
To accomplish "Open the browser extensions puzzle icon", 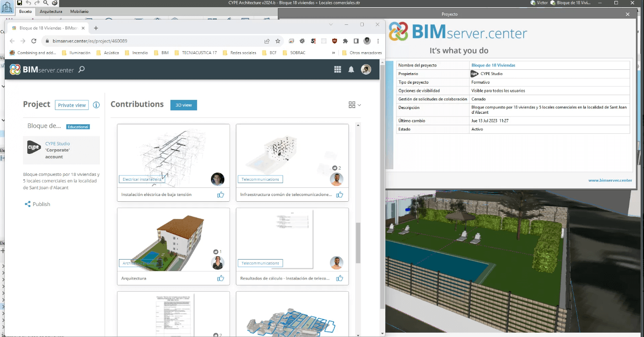I will (345, 41).
